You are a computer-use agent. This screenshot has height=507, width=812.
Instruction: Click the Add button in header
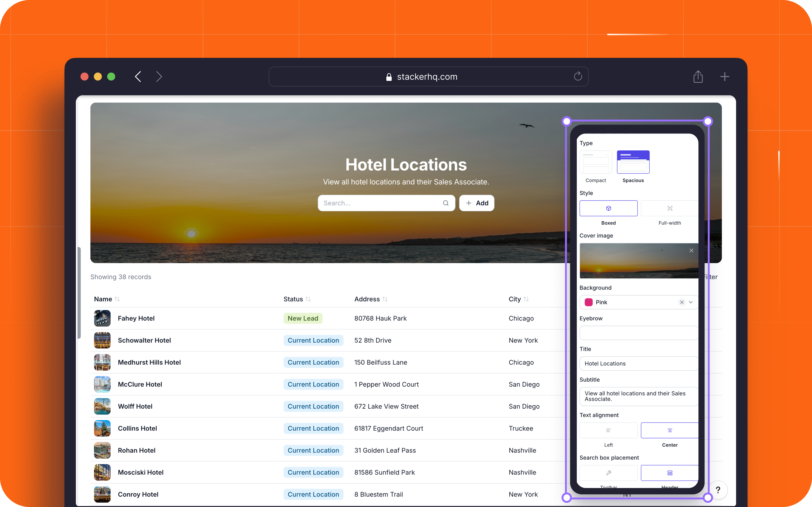click(476, 203)
